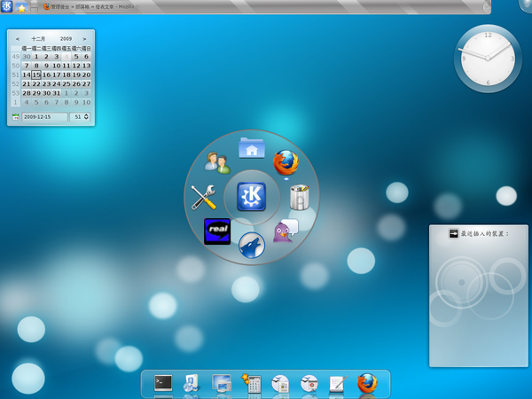
Task: Select December 17 in the calendar
Action: click(57, 74)
